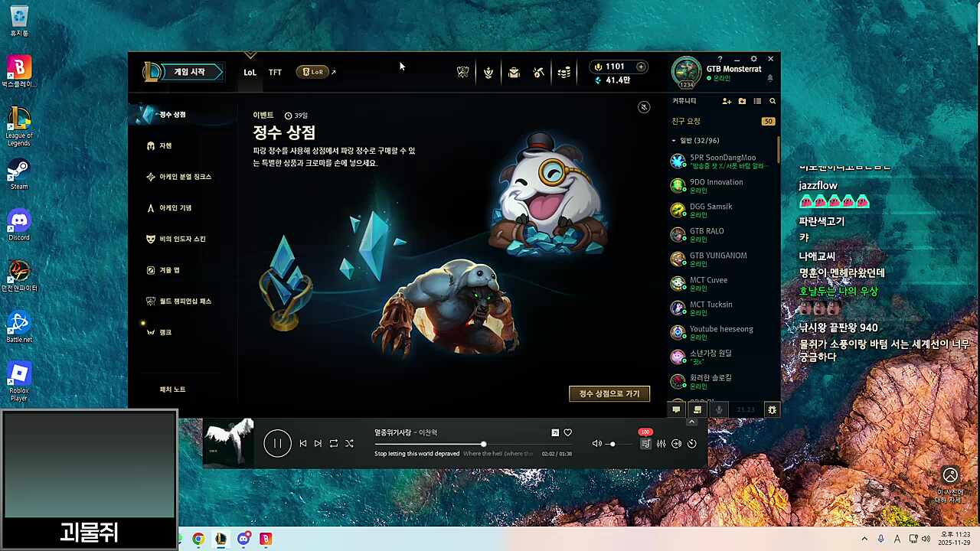Open the music equalizer

pos(661,444)
